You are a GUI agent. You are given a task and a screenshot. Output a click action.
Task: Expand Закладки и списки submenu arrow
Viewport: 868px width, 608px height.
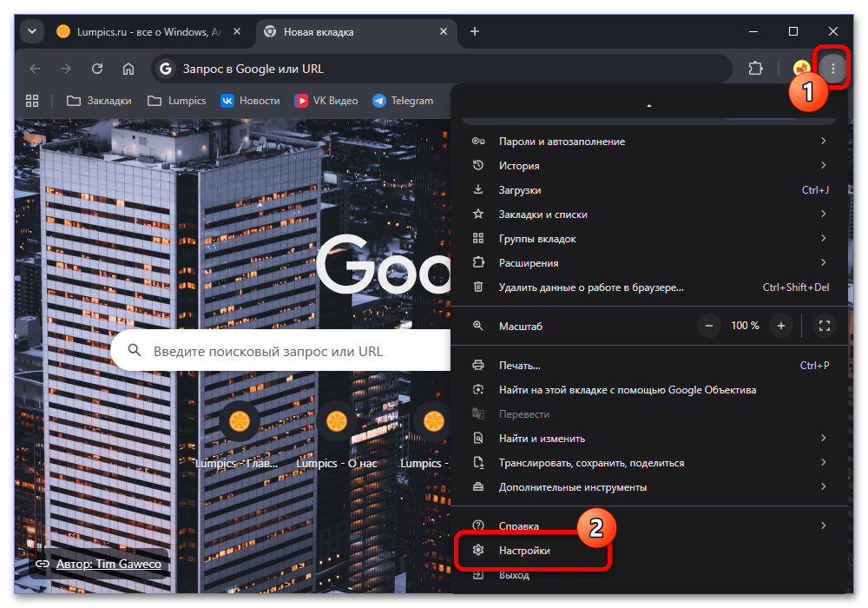824,215
